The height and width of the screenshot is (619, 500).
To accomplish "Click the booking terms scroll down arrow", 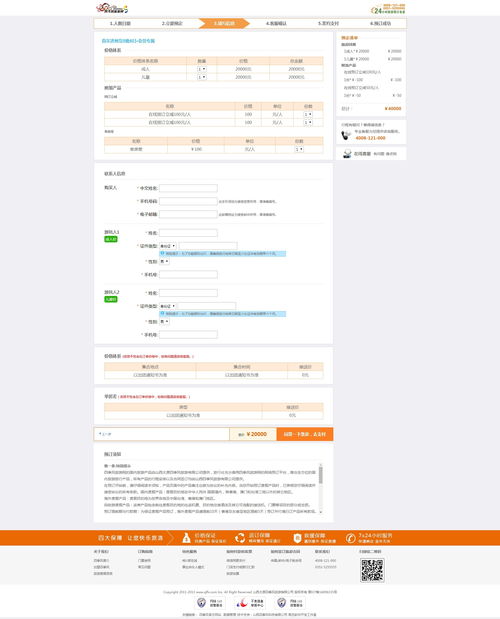I will coord(320,512).
